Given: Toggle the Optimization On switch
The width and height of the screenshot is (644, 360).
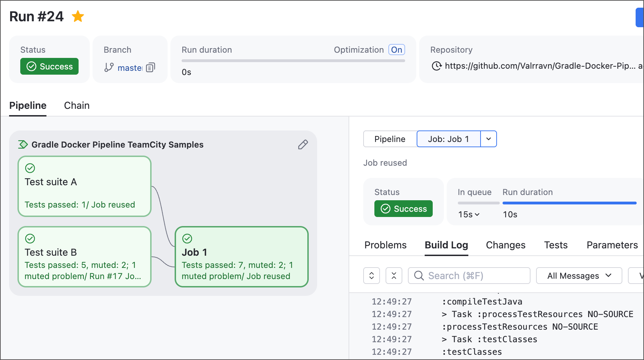Looking at the screenshot, I should point(397,50).
